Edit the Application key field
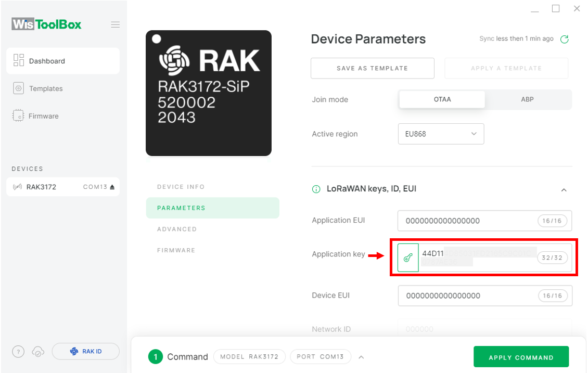 (x=495, y=258)
